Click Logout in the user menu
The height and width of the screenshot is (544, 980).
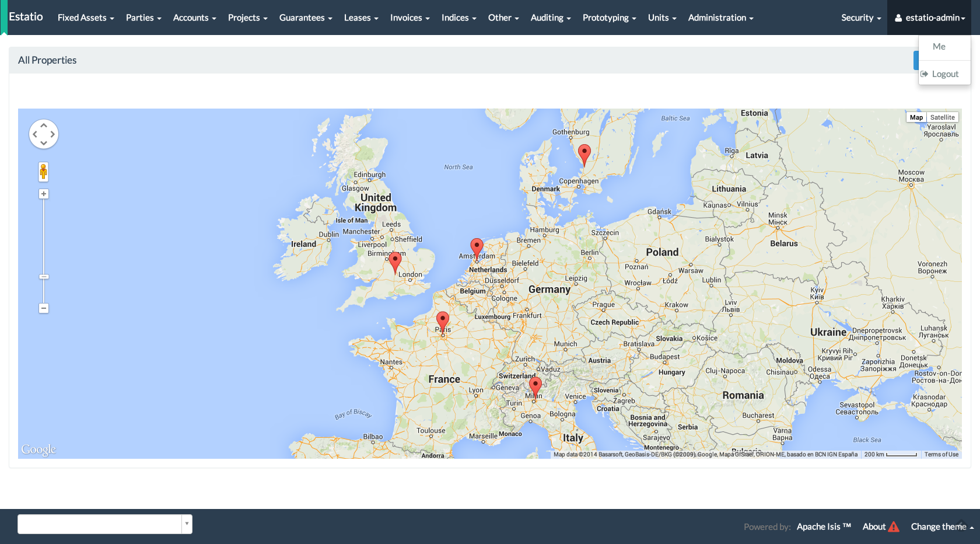(x=945, y=74)
